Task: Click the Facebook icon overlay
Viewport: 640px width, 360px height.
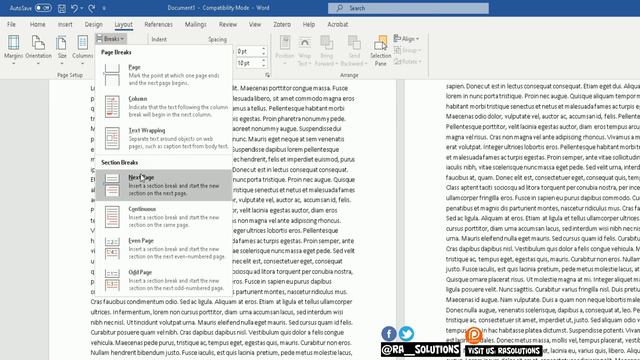Action: tap(389, 333)
